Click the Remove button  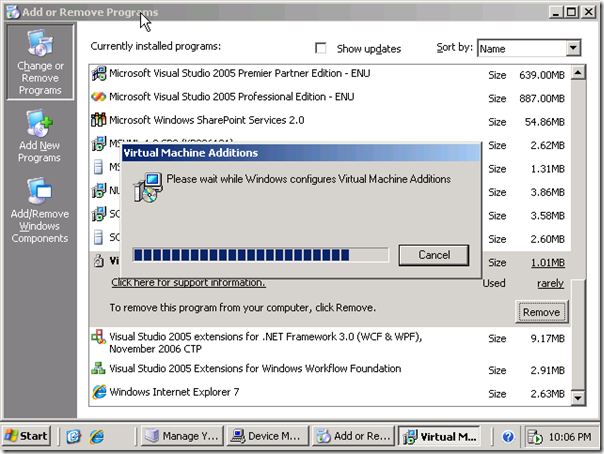click(x=541, y=312)
